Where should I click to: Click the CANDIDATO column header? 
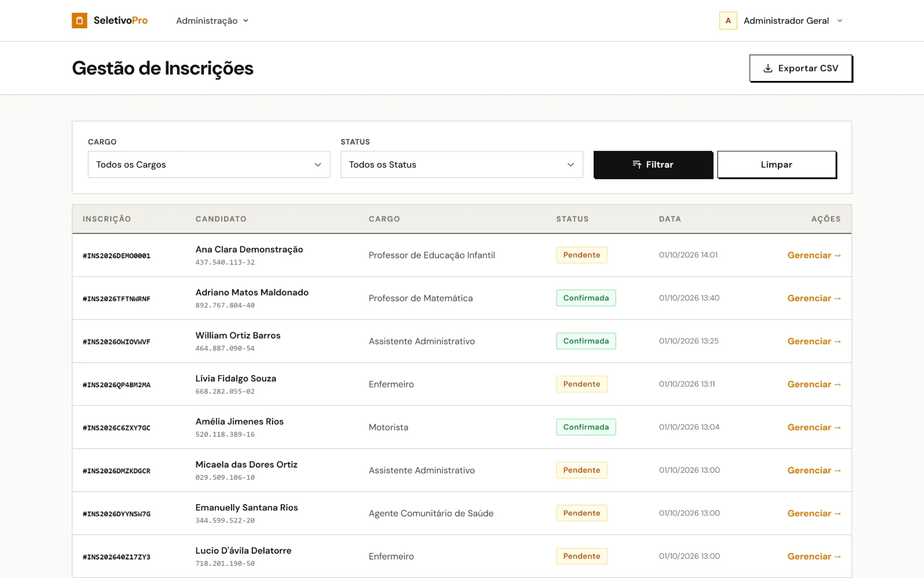tap(221, 219)
